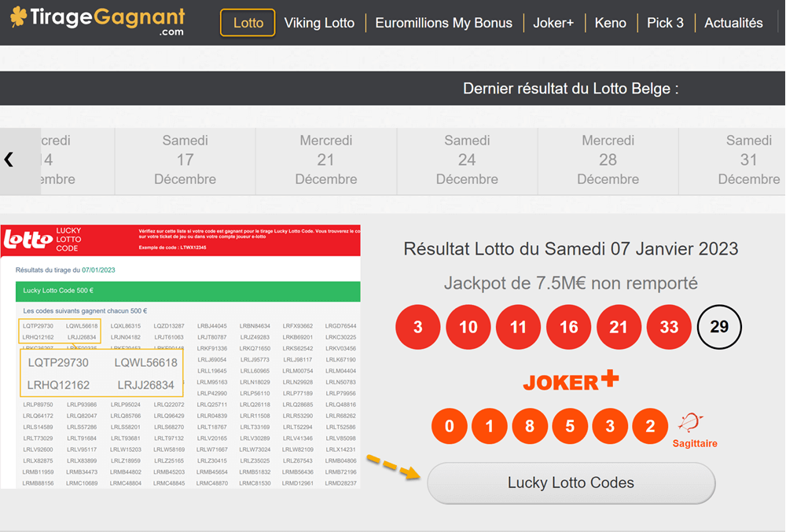This screenshot has width=786, height=532.
Task: Click the bonus ball numbered 29
Action: (719, 327)
